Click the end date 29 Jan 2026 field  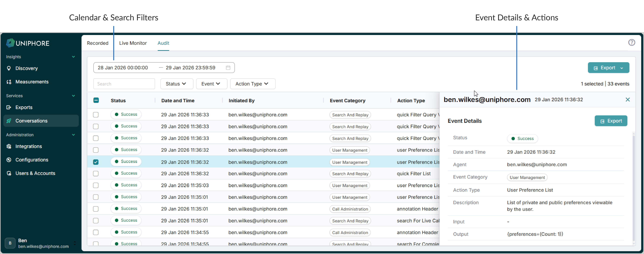click(191, 68)
